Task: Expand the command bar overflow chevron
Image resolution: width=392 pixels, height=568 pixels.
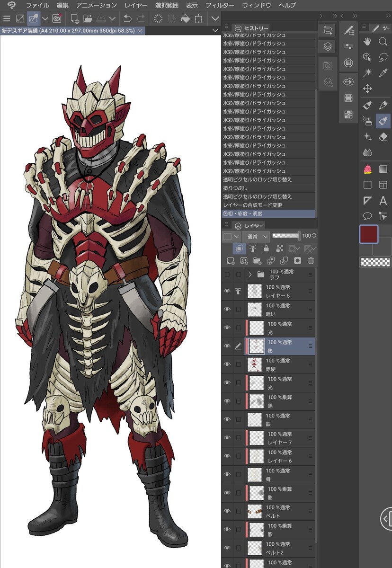Action: coord(215,18)
